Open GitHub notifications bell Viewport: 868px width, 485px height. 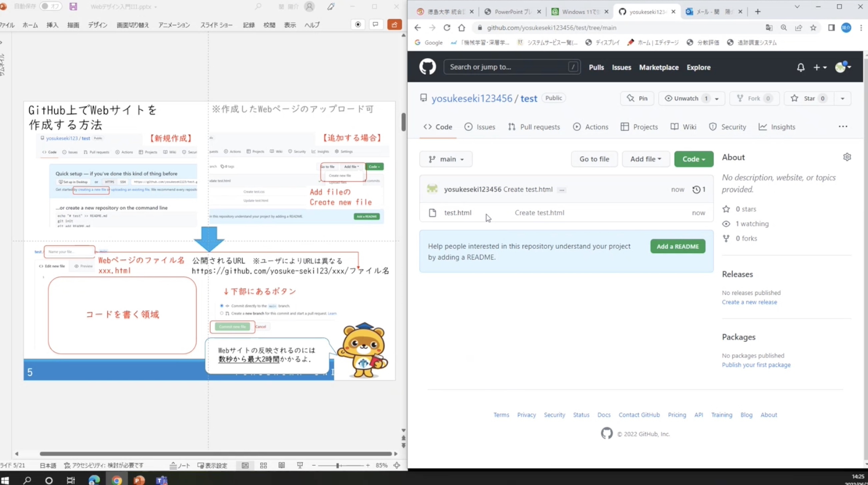tap(801, 67)
